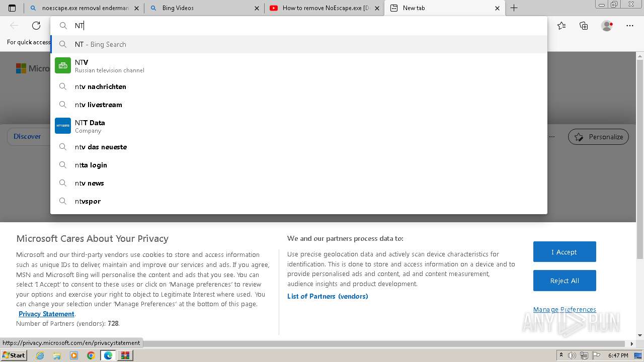Image resolution: width=644 pixels, height=362 pixels.
Task: Select Microsoft Edge in the taskbar
Action: [108, 355]
